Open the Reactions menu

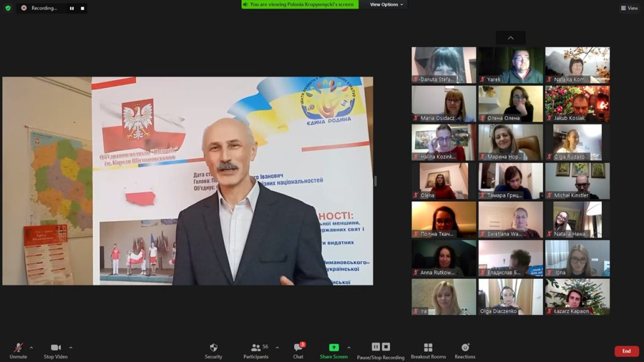click(x=465, y=348)
